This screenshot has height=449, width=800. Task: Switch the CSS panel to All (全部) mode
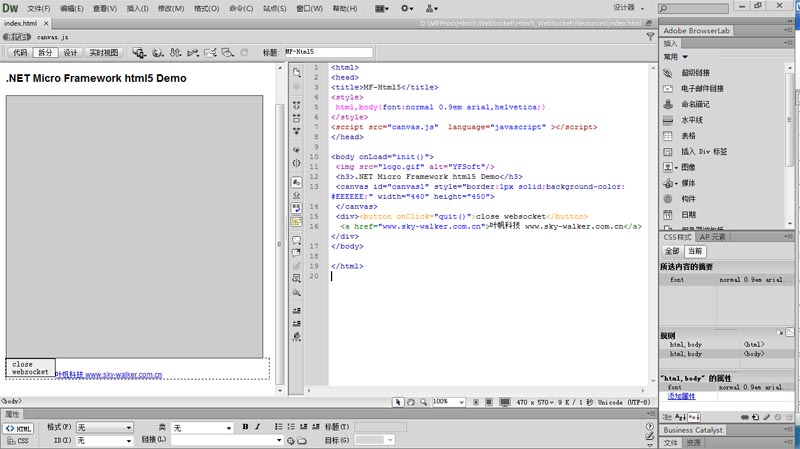[x=671, y=251]
